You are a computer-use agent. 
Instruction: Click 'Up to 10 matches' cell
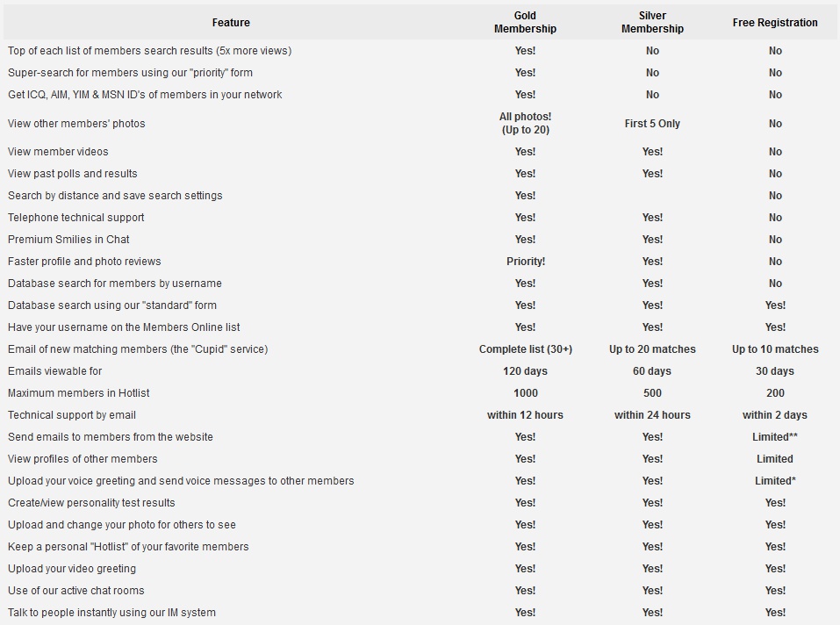[775, 349]
